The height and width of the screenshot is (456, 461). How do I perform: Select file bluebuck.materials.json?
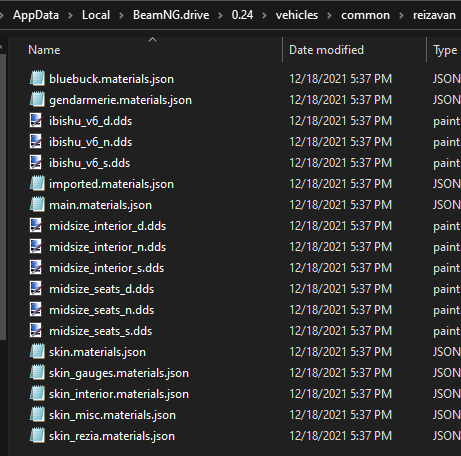pyautogui.click(x=111, y=79)
